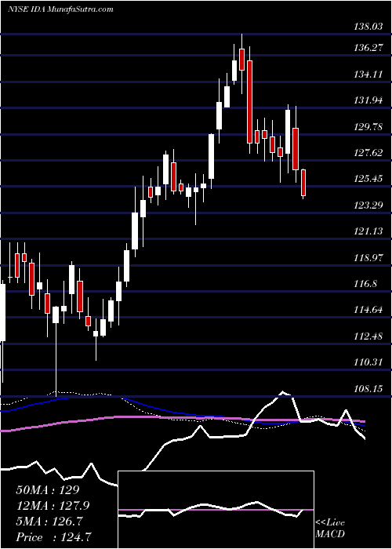The height and width of the screenshot is (549, 392).
Task: Click inside the MACD inset chart box
Action: click(216, 510)
